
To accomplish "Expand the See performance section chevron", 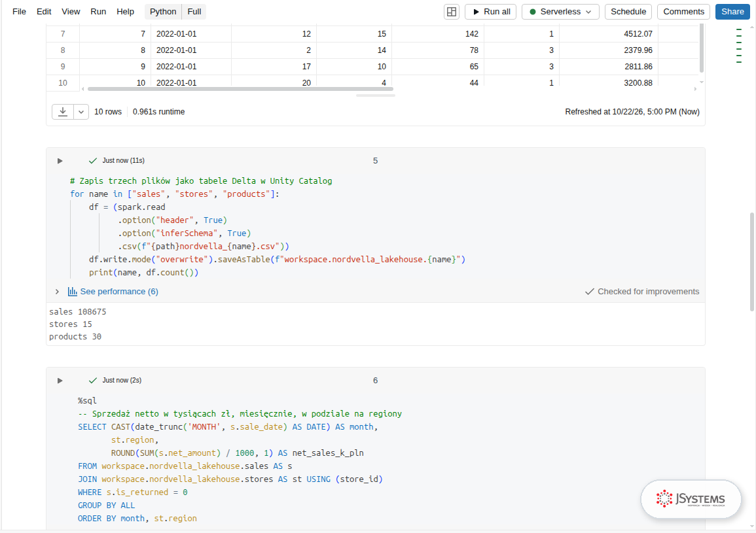I will (x=57, y=292).
